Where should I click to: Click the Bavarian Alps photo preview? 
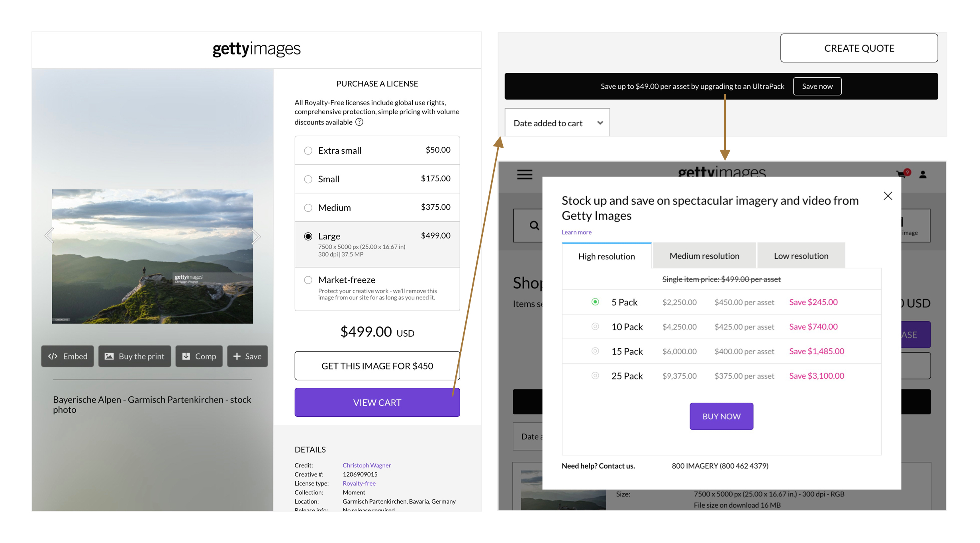152,256
